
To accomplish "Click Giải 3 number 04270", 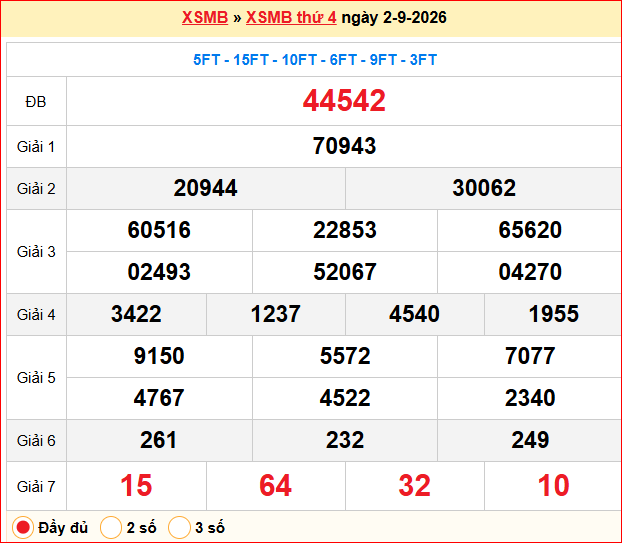I will (530, 272).
